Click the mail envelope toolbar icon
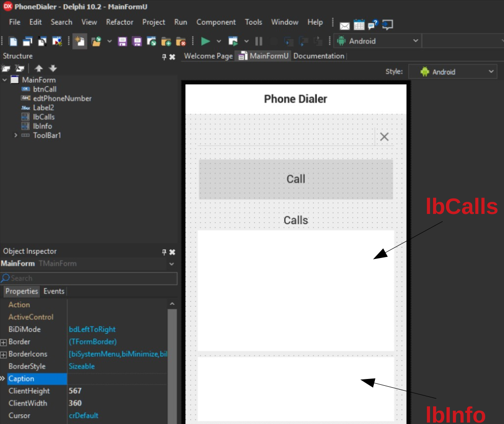Viewport: 504px width, 424px height. pyautogui.click(x=344, y=26)
